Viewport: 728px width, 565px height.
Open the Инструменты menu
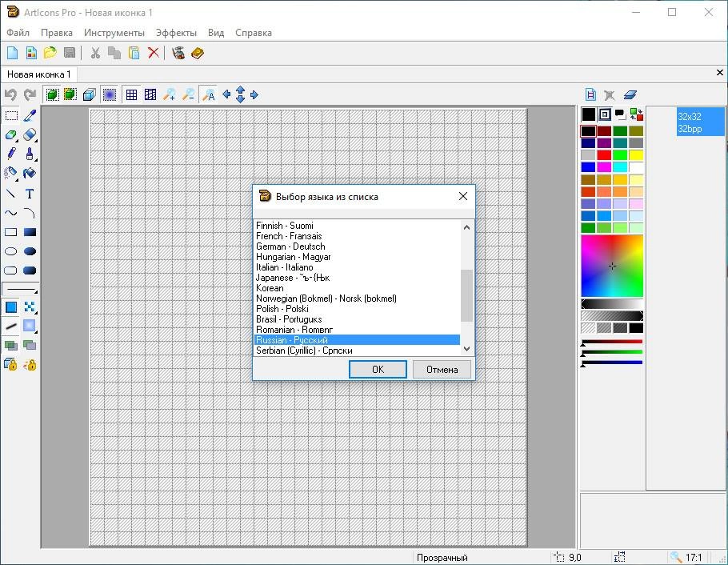[x=114, y=33]
